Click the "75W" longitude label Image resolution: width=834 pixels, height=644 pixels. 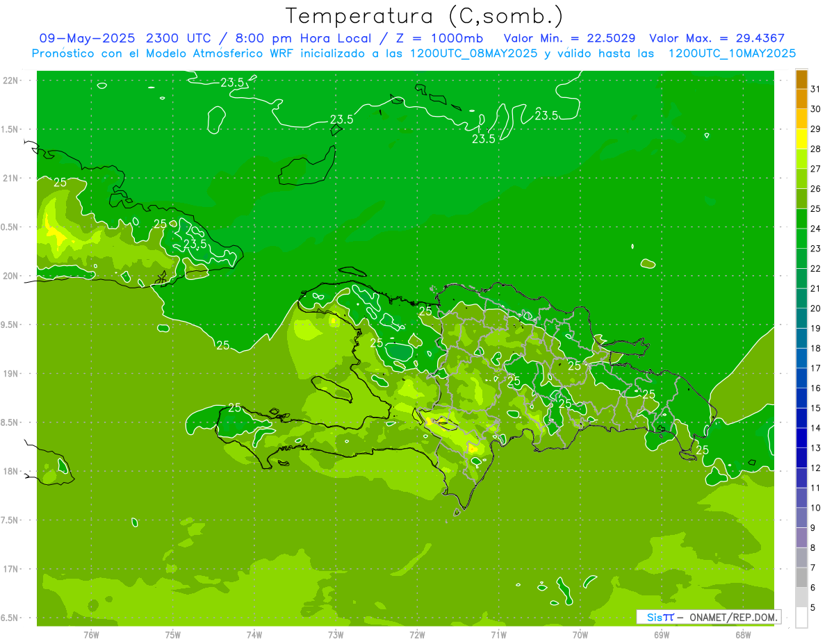tap(173, 635)
